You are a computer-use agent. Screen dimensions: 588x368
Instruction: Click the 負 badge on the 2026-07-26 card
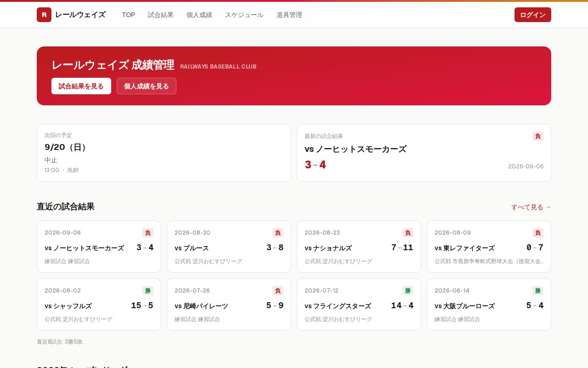(278, 291)
